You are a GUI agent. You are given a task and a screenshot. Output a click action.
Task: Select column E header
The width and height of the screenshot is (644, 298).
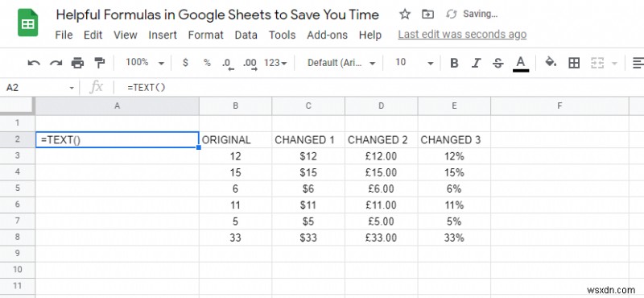click(x=454, y=106)
